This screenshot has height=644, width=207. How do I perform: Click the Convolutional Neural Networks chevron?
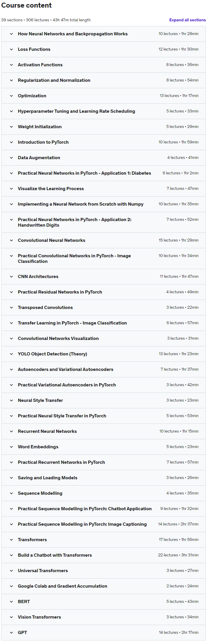pos(11,240)
